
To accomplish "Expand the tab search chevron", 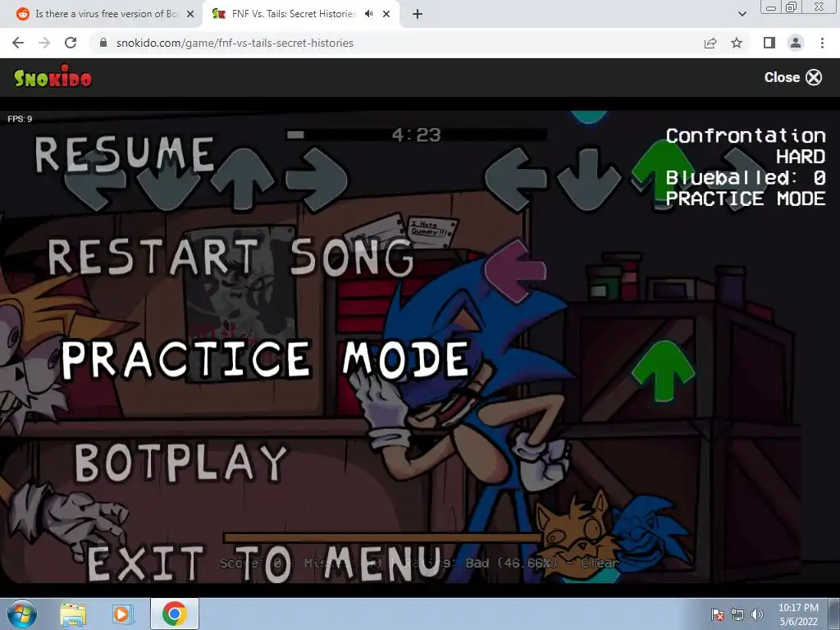I will coord(742,14).
